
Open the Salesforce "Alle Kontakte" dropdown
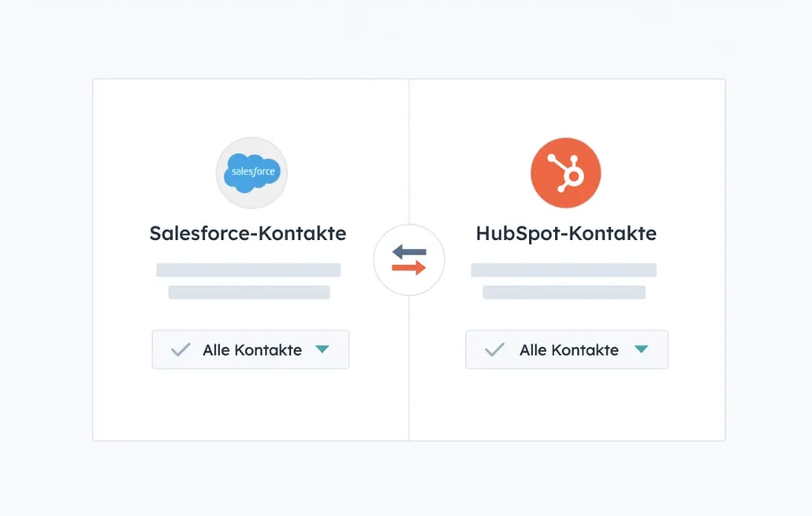tap(251, 350)
